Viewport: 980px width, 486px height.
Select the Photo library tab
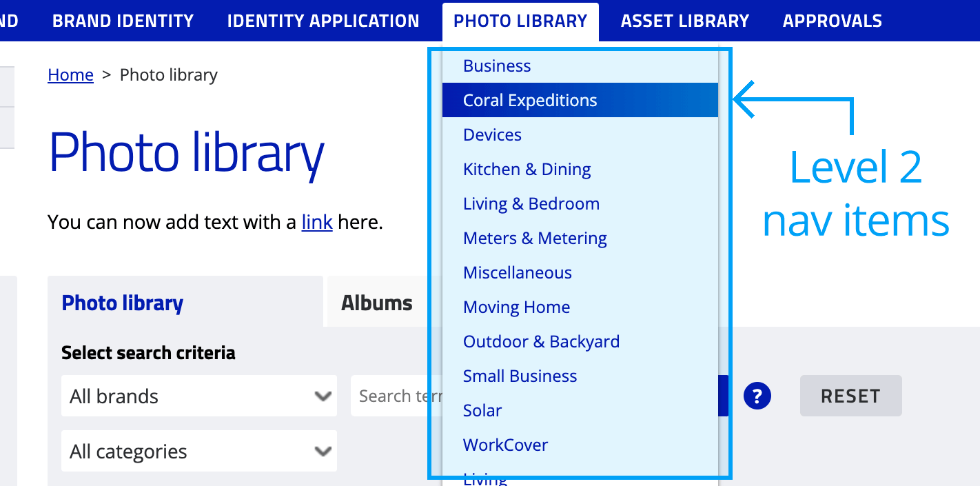click(x=123, y=303)
